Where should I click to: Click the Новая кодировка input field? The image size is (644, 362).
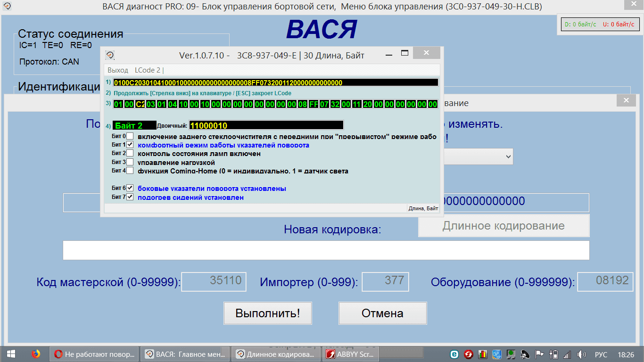[x=326, y=250]
